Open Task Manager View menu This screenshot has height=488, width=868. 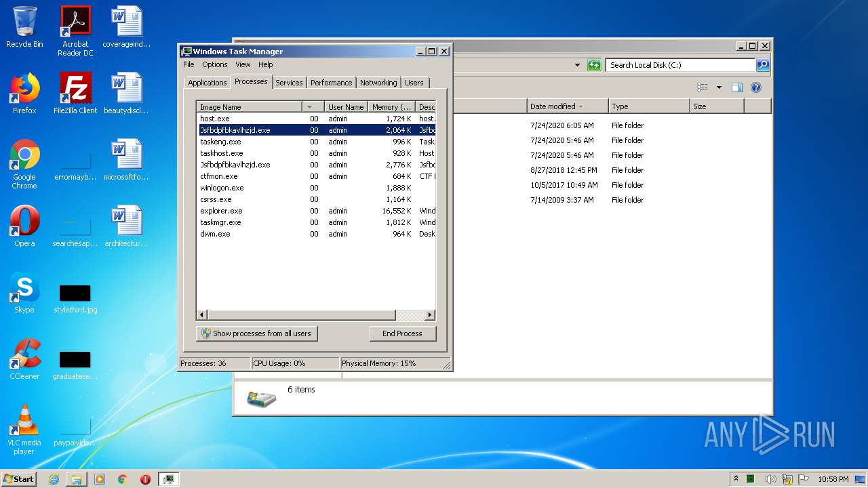coord(243,64)
